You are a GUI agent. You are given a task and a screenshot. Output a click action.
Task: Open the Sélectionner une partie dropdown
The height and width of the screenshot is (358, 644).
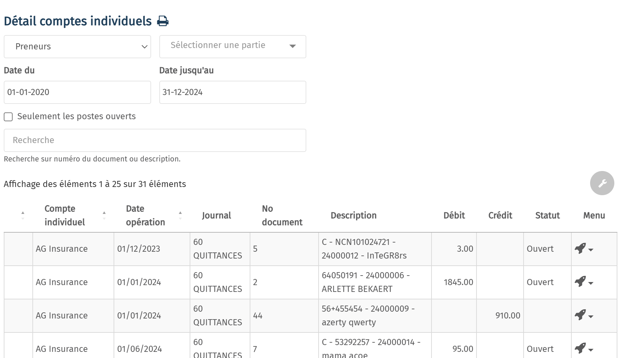233,47
